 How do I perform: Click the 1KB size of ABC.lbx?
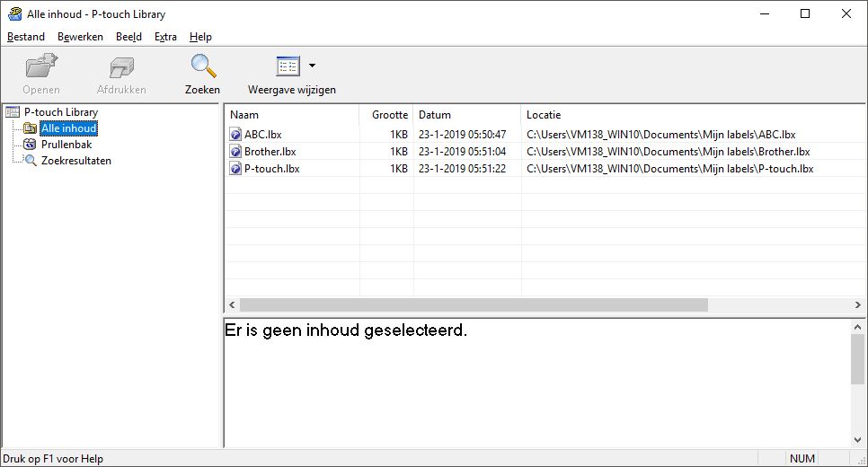(399, 135)
